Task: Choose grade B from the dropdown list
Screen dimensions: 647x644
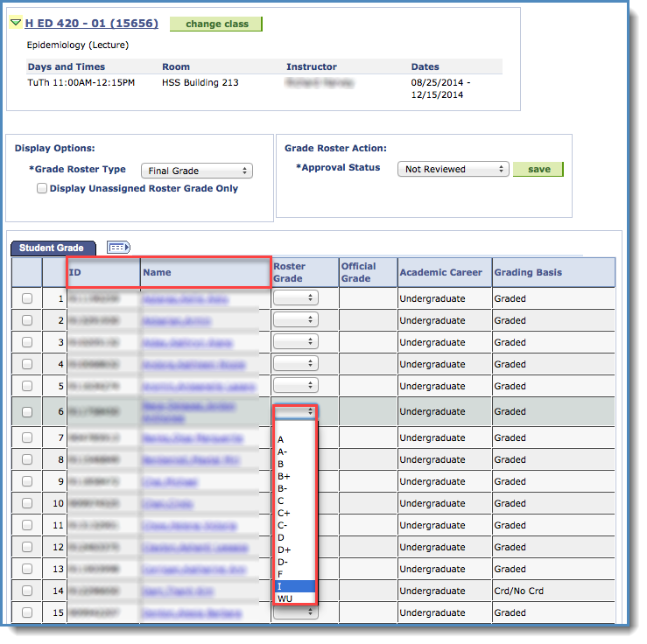Action: [295, 465]
